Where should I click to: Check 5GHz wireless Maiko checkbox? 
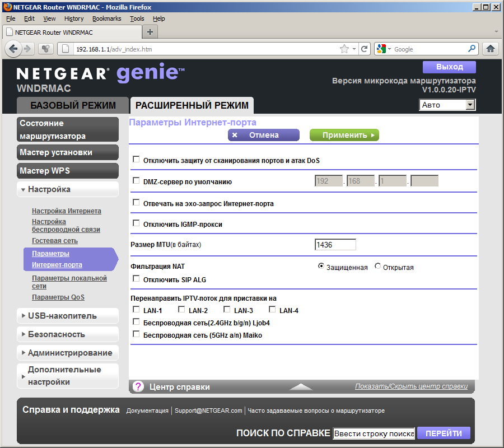point(136,334)
